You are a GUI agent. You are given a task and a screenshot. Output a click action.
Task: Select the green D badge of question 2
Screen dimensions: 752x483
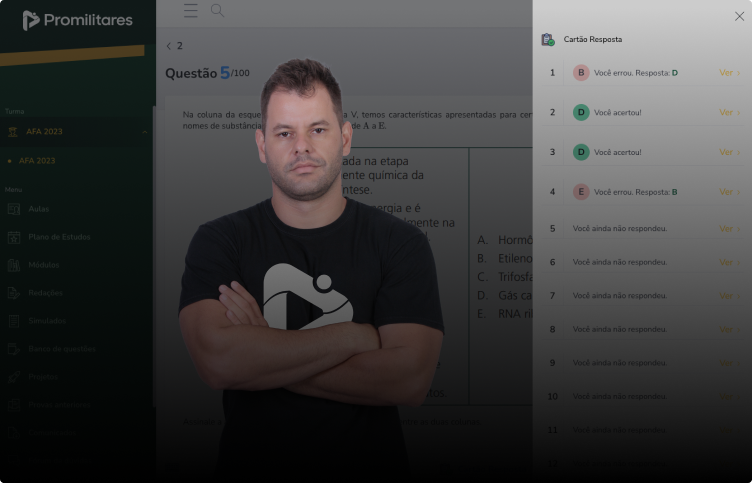pyautogui.click(x=581, y=113)
